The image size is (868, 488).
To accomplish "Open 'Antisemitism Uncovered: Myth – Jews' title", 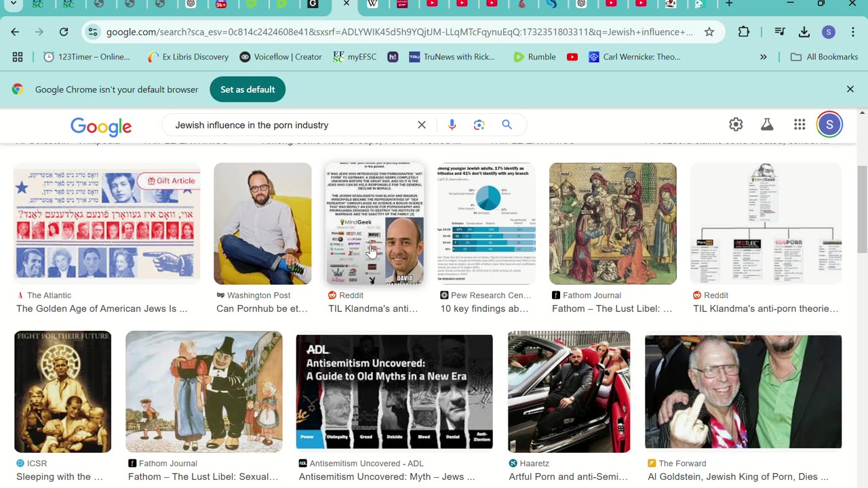I will click(x=387, y=476).
